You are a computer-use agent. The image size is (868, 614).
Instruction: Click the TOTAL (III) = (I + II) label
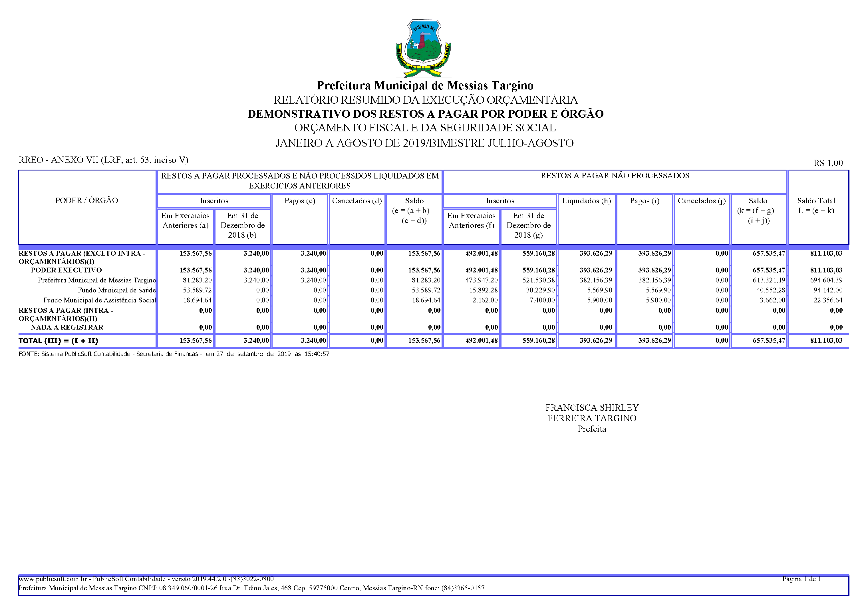(x=58, y=340)
